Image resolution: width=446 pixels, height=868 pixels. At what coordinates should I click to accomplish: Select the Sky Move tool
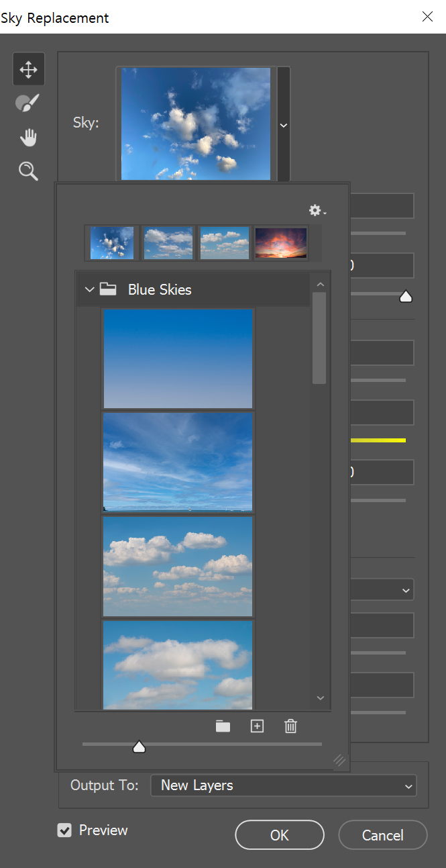point(29,69)
